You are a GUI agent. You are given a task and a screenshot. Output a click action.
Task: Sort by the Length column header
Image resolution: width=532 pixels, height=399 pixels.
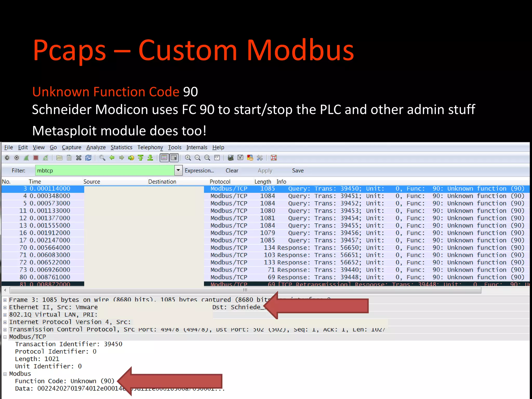(263, 182)
